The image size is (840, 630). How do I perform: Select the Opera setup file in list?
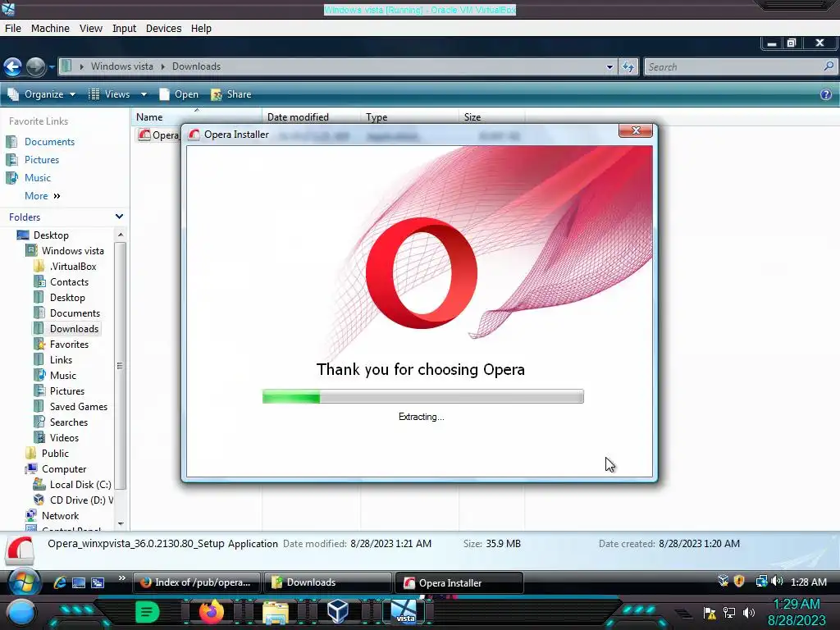click(158, 135)
